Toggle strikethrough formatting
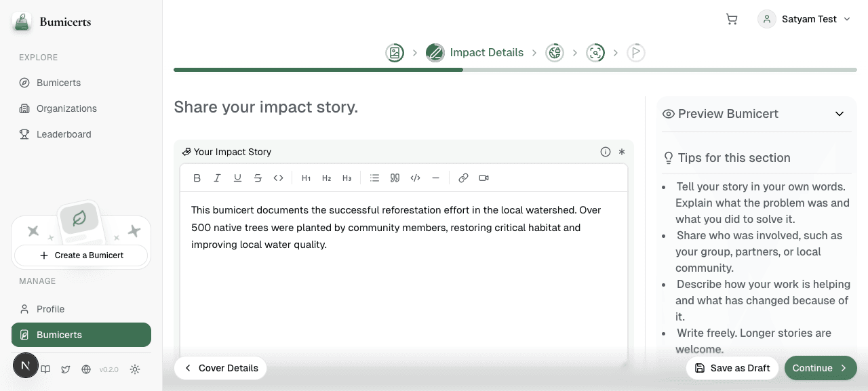868x391 pixels. pos(258,178)
